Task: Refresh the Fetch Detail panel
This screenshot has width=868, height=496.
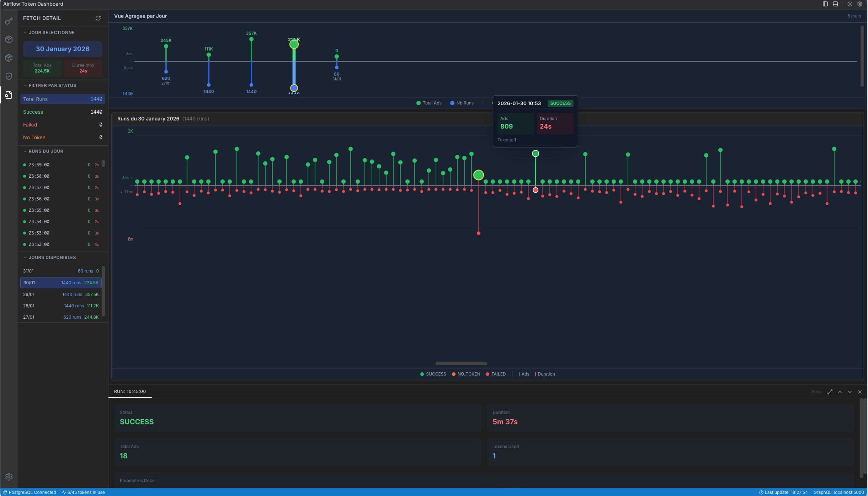Action: [x=98, y=18]
